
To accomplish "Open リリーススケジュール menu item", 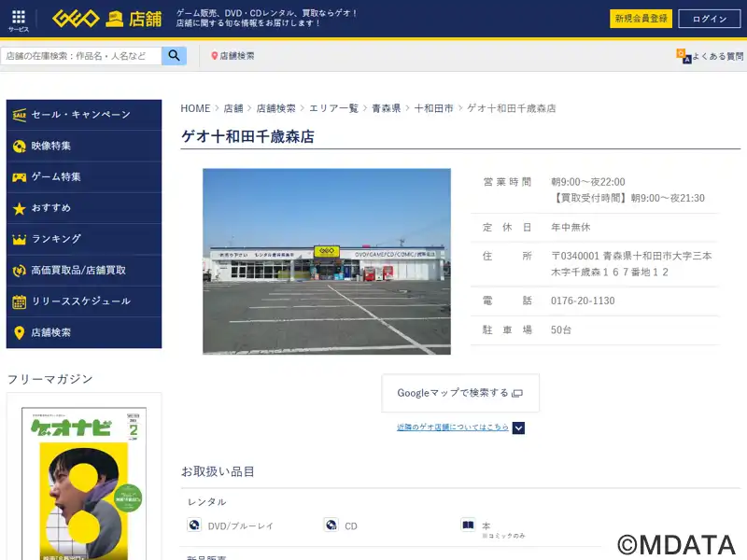I will pyautogui.click(x=84, y=301).
